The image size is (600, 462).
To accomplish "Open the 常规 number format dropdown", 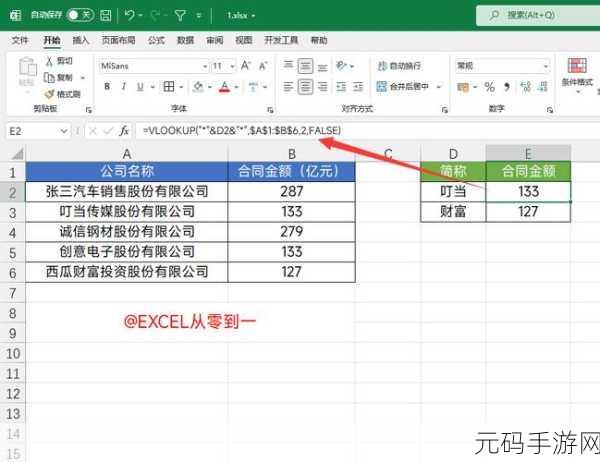I will pos(546,66).
